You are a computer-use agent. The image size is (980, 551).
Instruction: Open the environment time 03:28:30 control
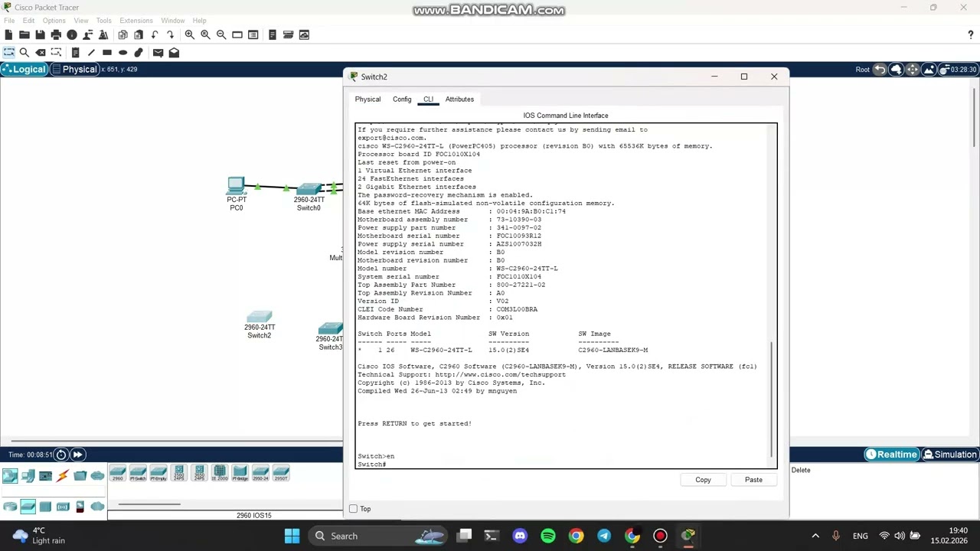(x=958, y=70)
